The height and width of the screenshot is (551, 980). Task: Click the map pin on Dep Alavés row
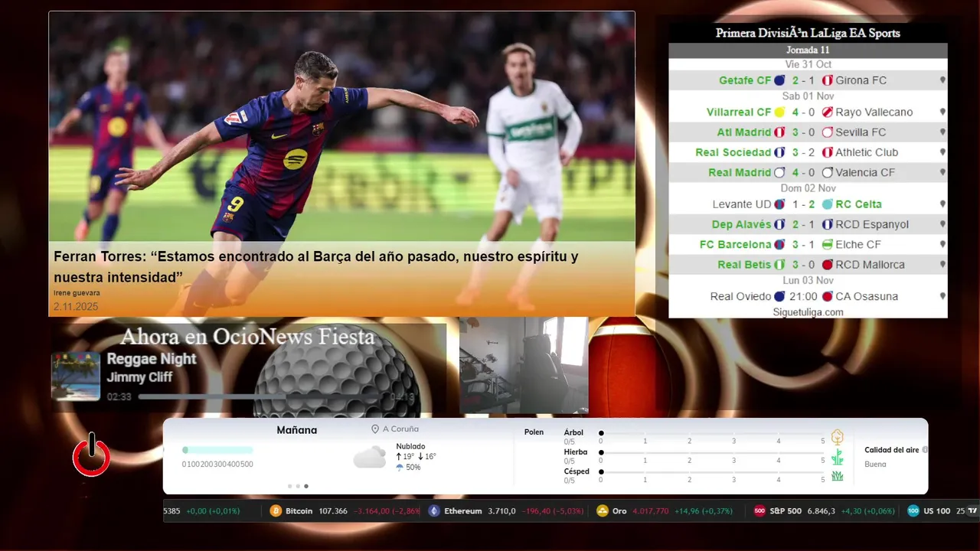pos(942,224)
